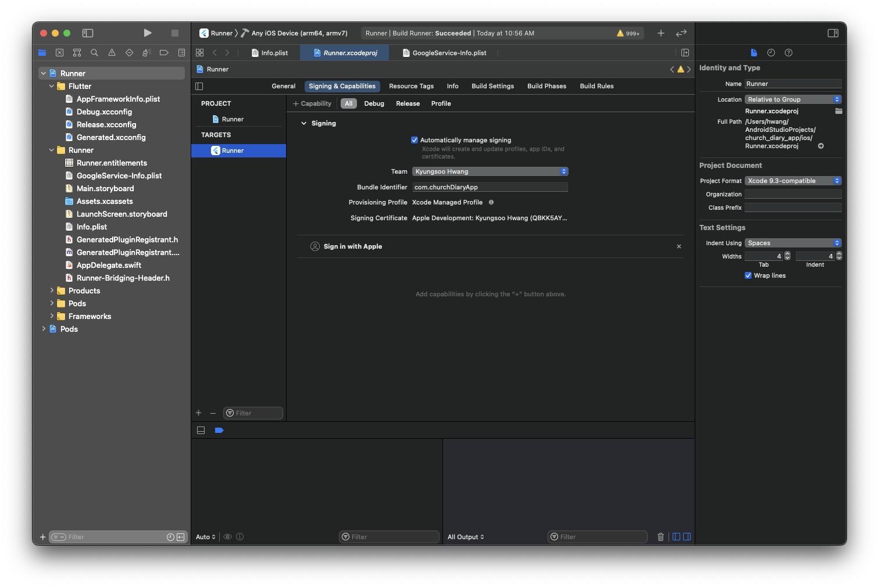This screenshot has width=879, height=588.
Task: Run the project with the Play button
Action: [x=148, y=33]
